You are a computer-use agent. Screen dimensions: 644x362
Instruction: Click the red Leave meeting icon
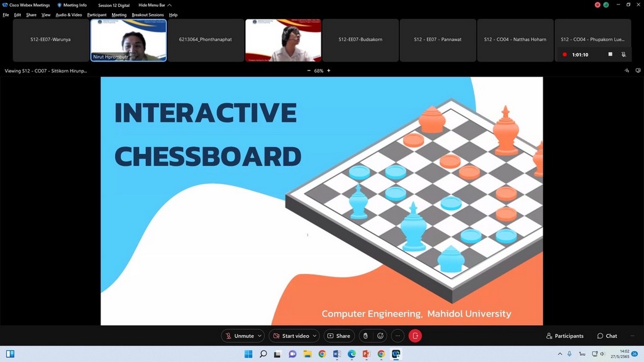pyautogui.click(x=415, y=336)
